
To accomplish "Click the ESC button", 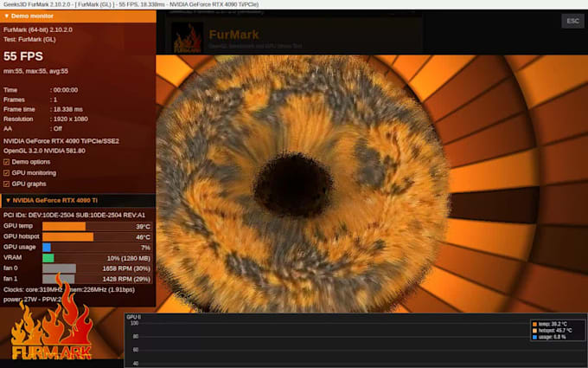I will point(572,21).
